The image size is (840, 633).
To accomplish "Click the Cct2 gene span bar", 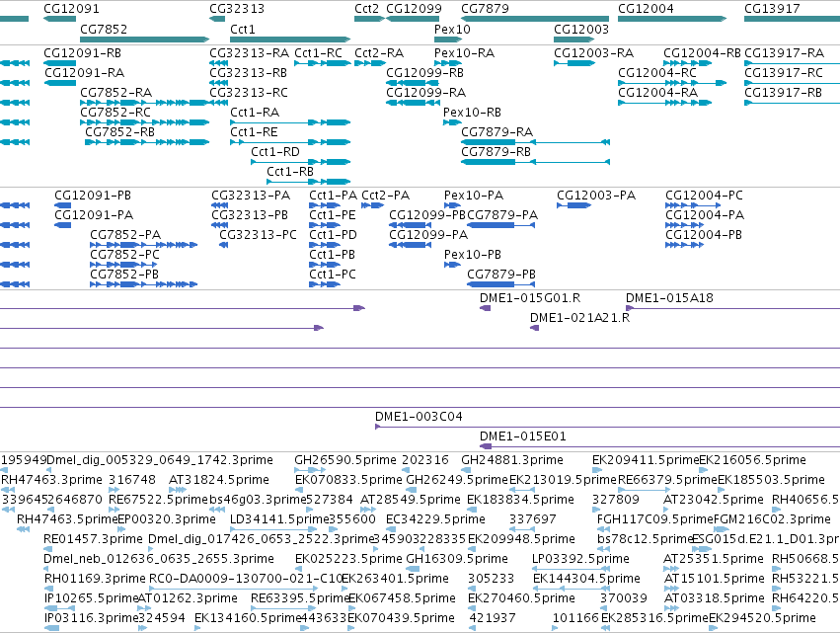I will pyautogui.click(x=369, y=19).
